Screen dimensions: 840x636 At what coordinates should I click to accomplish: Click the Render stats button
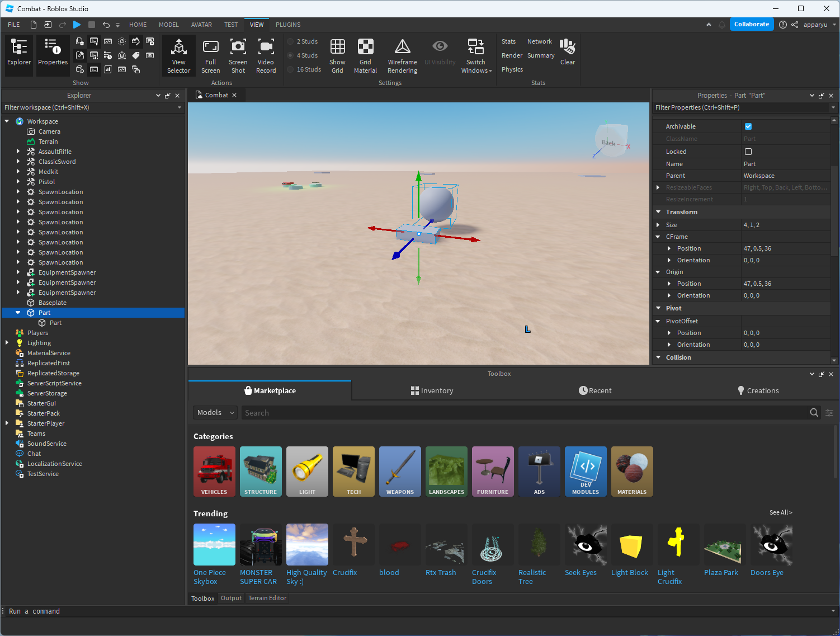click(512, 55)
